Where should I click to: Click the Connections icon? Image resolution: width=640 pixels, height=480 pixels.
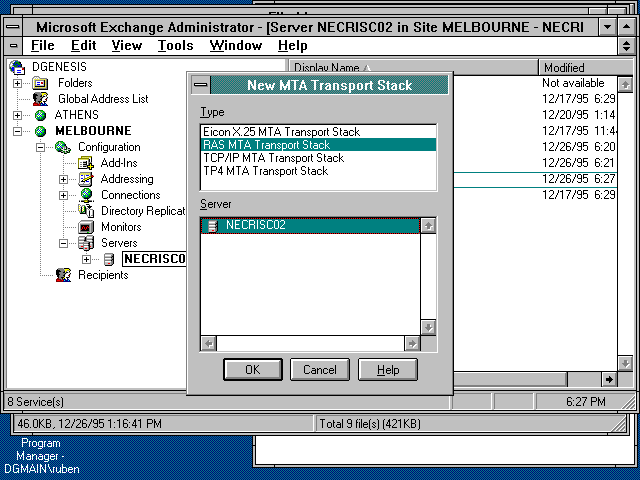86,195
